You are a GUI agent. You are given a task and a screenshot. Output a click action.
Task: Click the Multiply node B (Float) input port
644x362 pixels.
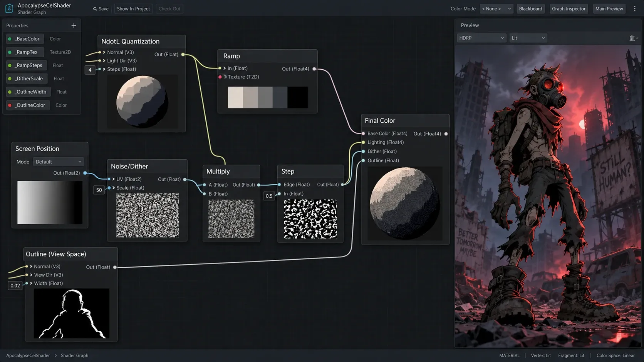(205, 194)
